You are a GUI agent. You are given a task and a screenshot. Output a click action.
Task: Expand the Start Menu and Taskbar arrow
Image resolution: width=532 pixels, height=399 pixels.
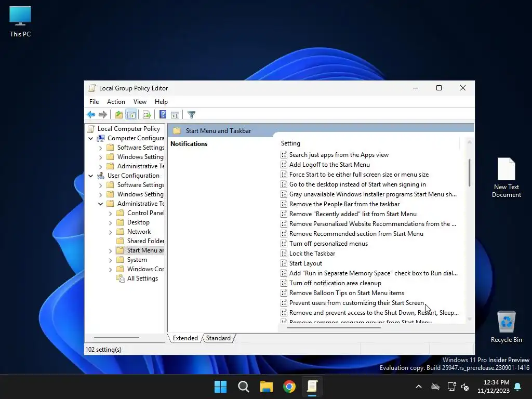(x=110, y=251)
